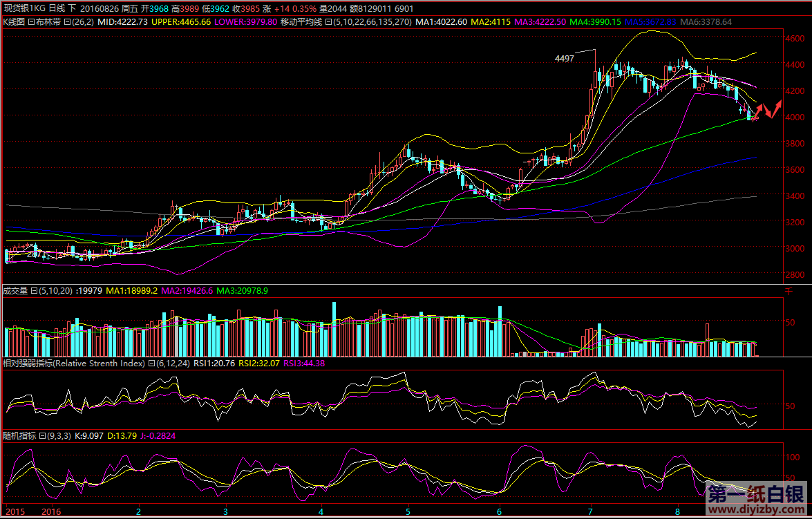Open moving average parameters (5,10,22,66,135,270)

tap(372, 22)
